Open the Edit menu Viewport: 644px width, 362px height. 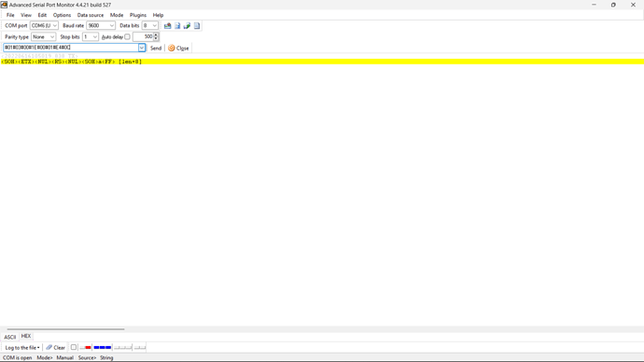[x=42, y=15]
